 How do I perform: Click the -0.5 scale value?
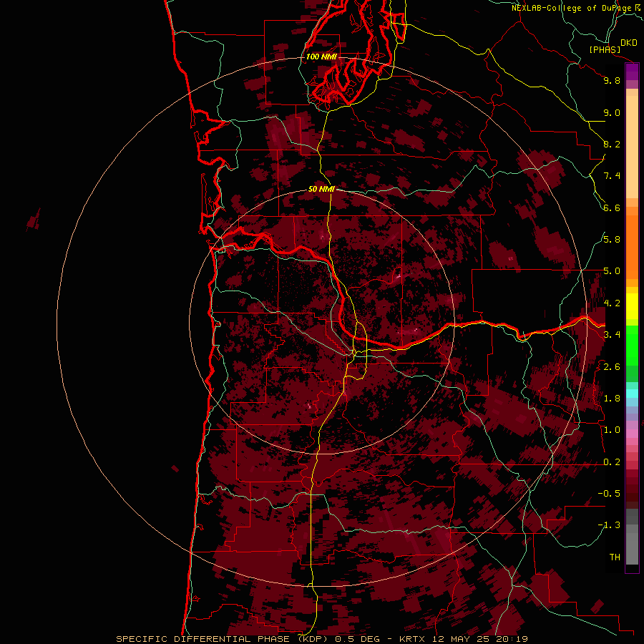[609, 494]
